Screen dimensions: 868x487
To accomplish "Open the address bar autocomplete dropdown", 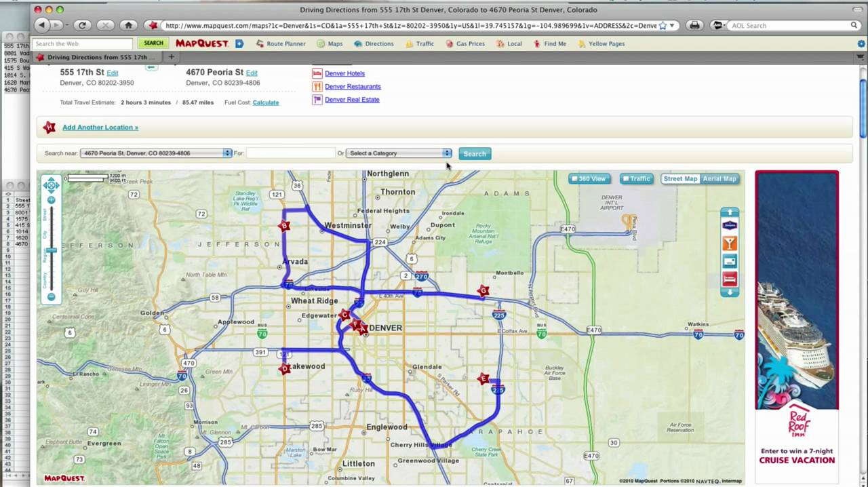I will pos(670,25).
